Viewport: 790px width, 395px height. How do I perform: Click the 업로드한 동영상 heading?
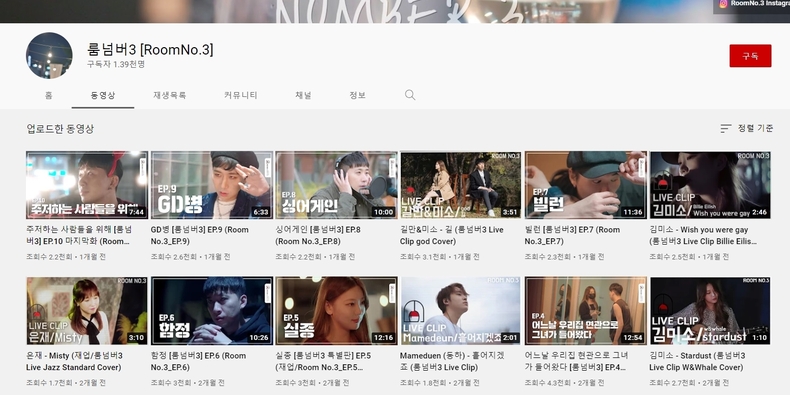(x=60, y=128)
